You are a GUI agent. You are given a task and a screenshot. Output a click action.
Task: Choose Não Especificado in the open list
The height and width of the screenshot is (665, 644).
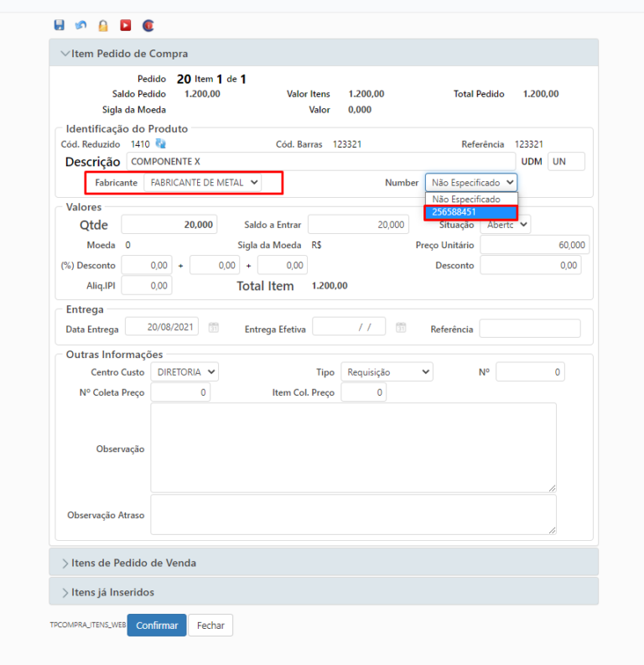(x=470, y=200)
